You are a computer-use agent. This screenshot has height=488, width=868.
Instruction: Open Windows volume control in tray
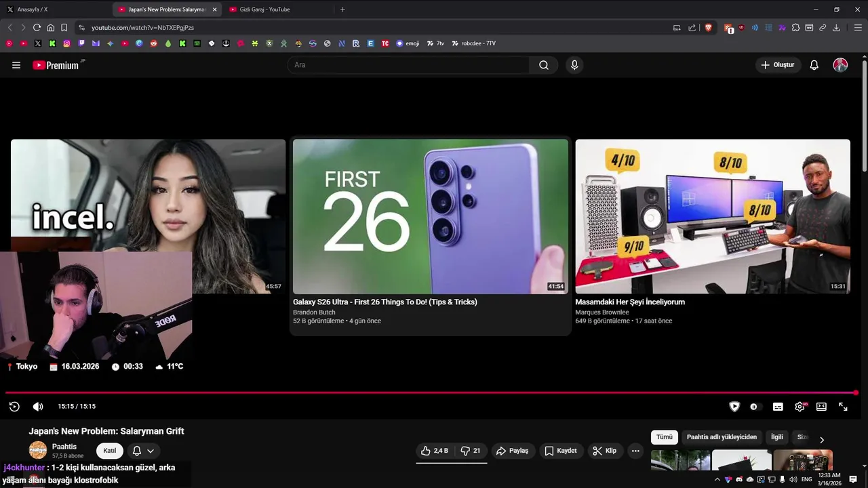[x=793, y=480]
